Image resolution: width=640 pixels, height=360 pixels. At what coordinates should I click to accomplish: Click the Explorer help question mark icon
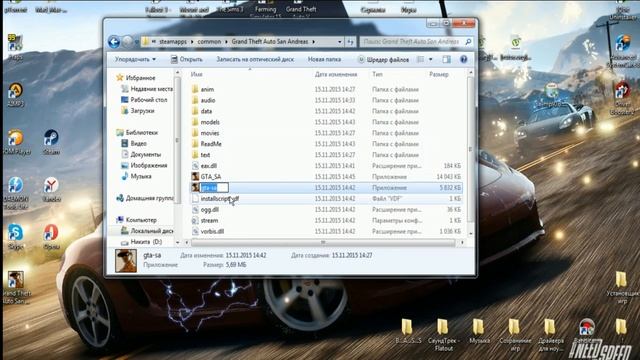[x=464, y=60]
